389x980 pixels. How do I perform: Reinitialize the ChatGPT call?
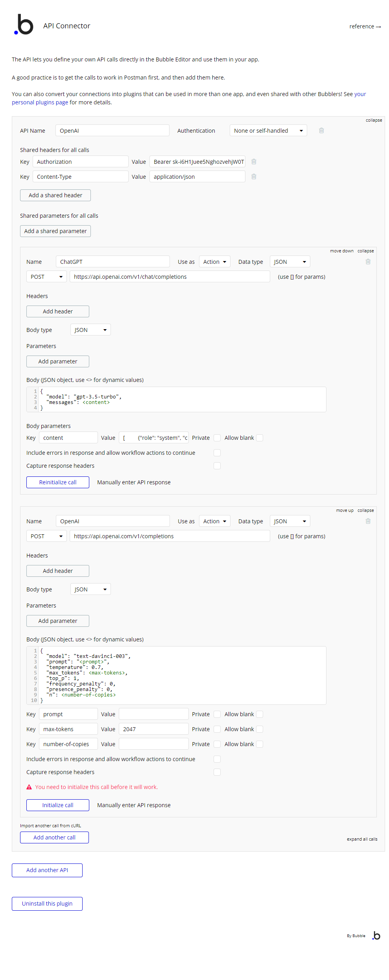(x=58, y=482)
